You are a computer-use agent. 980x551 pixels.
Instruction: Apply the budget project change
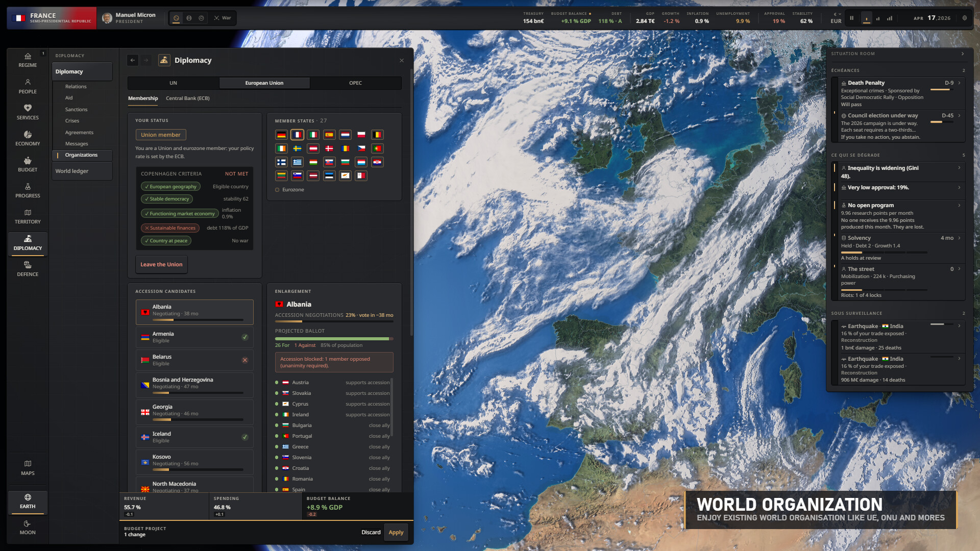(396, 533)
